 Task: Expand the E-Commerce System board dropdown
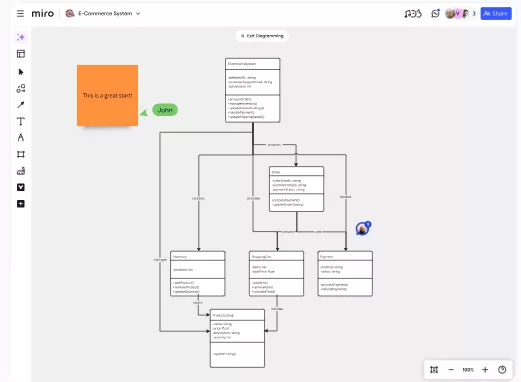(x=138, y=14)
